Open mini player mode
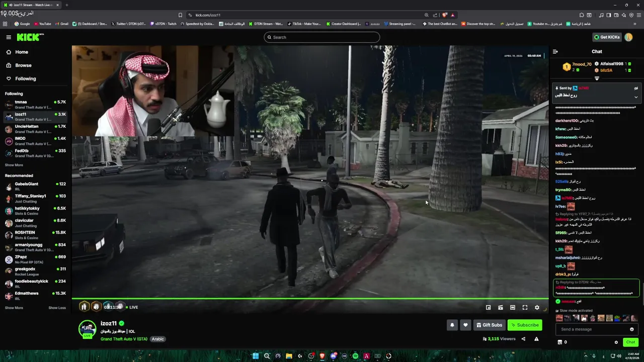This screenshot has height=362, width=644. click(x=488, y=307)
